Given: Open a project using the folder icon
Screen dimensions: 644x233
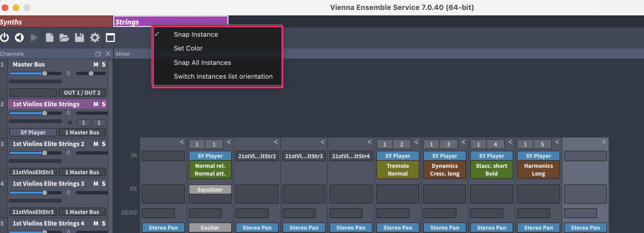Looking at the screenshot, I should 65,37.
